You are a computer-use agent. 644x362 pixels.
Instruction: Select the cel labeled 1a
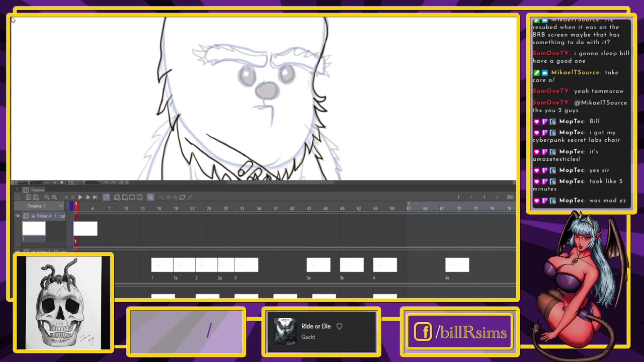pos(184,265)
